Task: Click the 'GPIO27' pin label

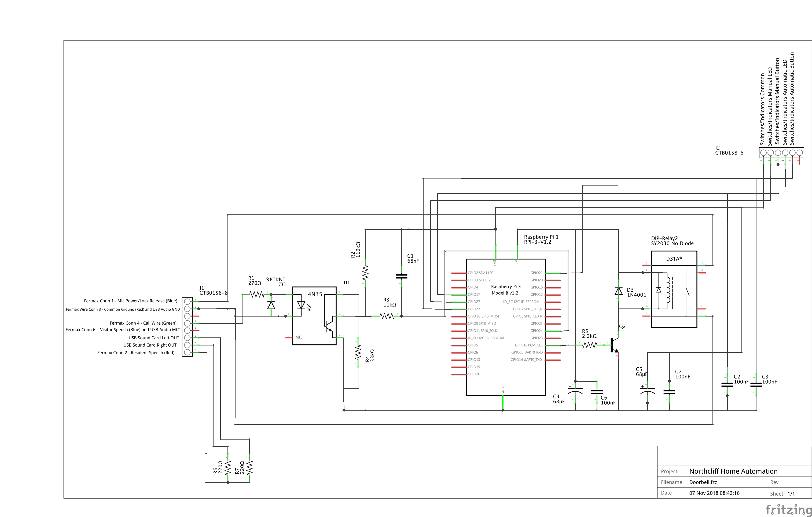Action: point(474,302)
